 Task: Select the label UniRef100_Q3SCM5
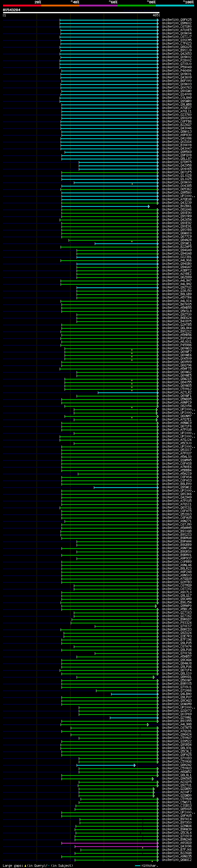pyautogui.click(x=177, y=40)
